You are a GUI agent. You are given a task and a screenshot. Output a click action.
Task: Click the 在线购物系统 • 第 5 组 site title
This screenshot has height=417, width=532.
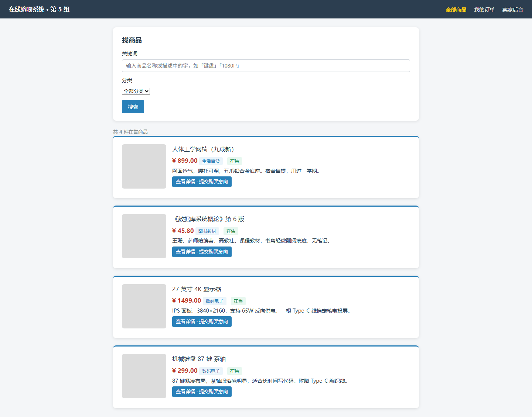click(39, 9)
